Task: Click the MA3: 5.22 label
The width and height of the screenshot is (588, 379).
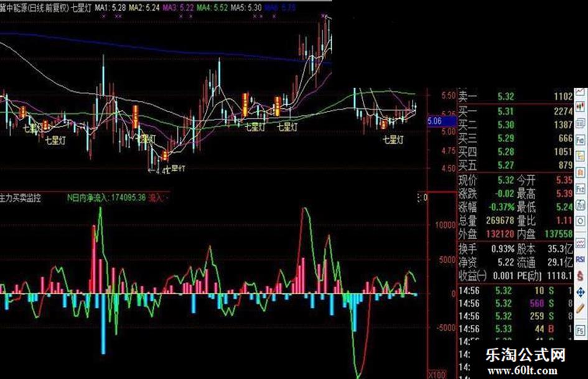Action: 178,7
